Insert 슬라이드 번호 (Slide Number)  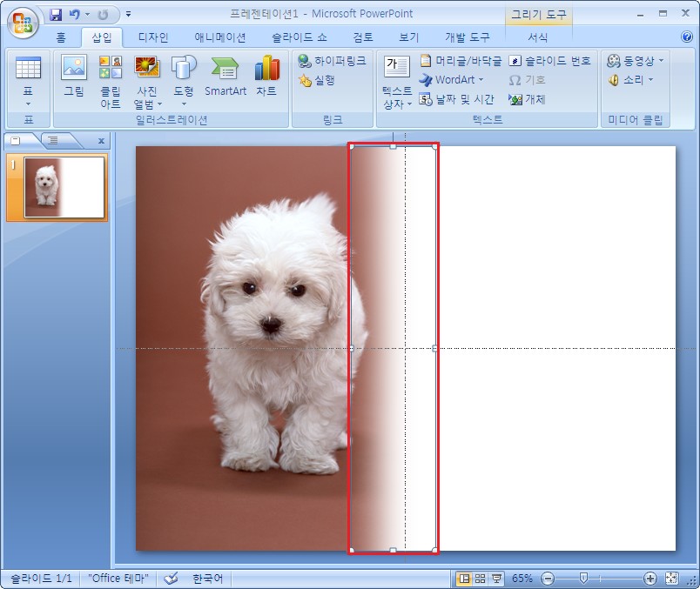549,61
